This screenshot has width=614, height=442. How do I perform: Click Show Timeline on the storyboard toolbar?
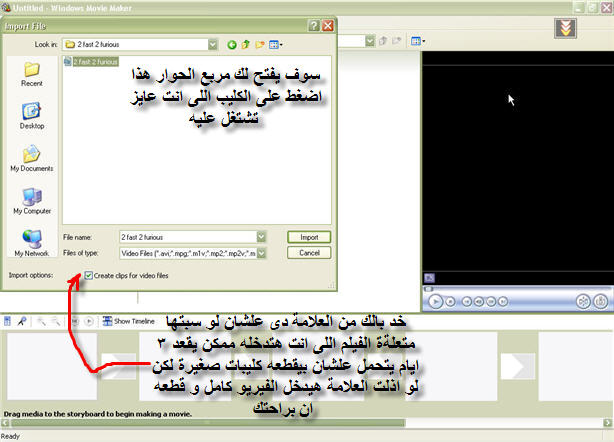(x=129, y=321)
